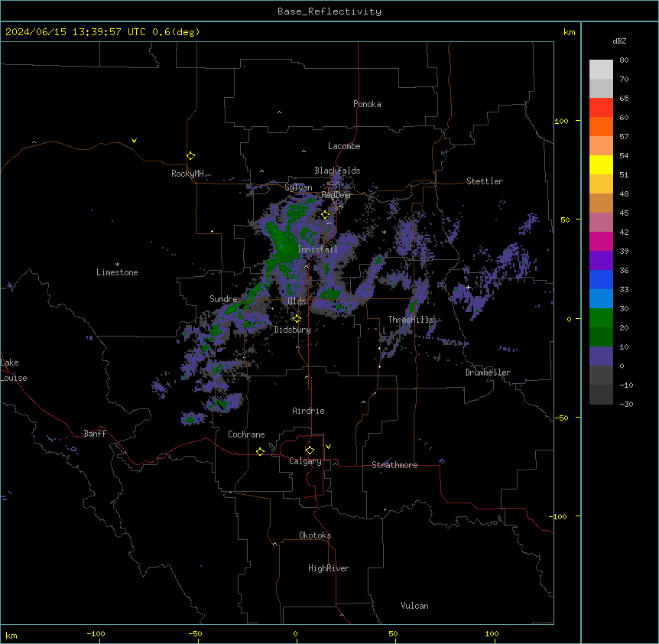
Task: Click the white asterisk above Limestone
Action: click(x=117, y=265)
